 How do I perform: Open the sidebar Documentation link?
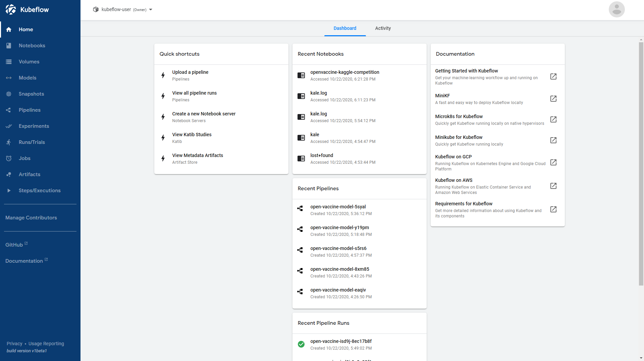(x=26, y=261)
